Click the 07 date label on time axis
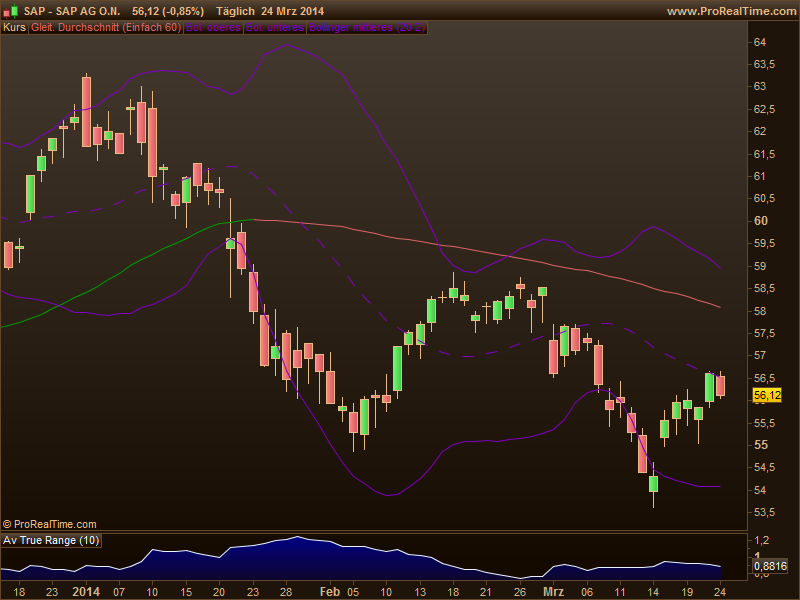 [119, 592]
